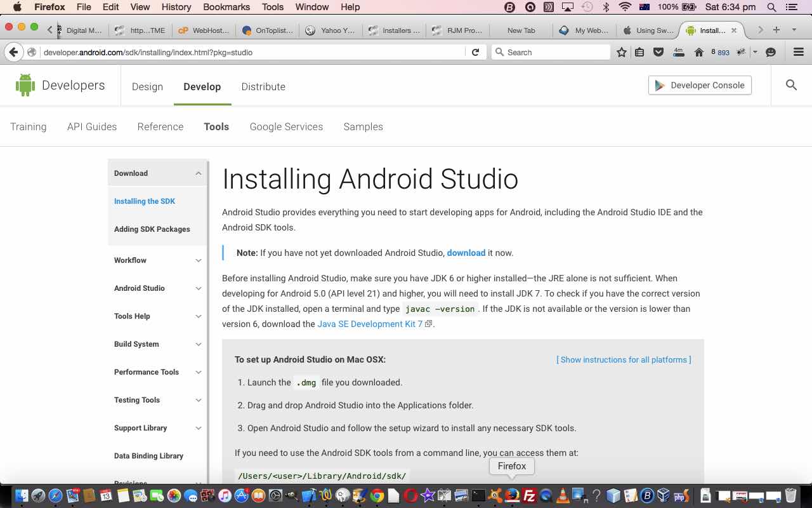The image size is (812, 508).
Task: Launch FileZilla from the Dock
Action: tap(530, 495)
